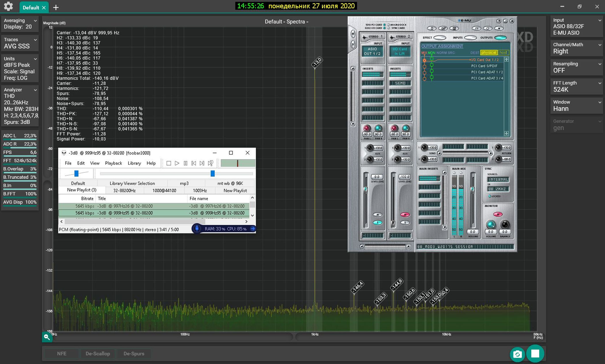Click the X delete strip button on the E-MU left edge

[x=353, y=44]
